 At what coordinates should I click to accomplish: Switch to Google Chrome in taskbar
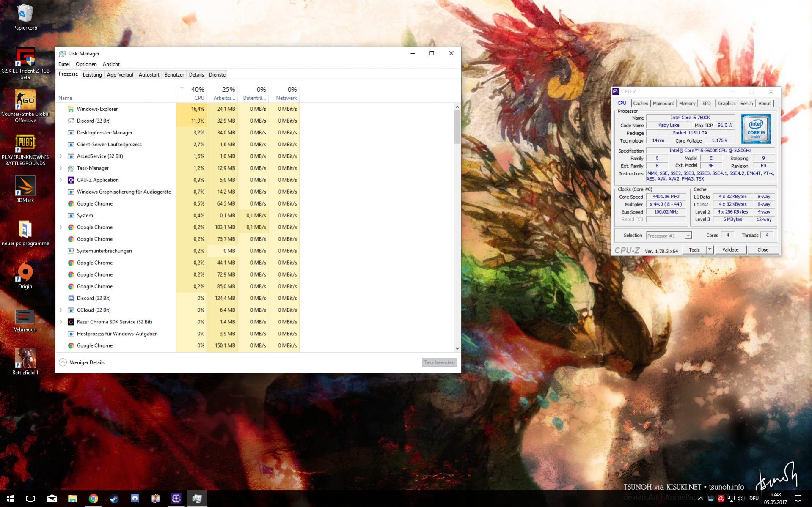93,499
